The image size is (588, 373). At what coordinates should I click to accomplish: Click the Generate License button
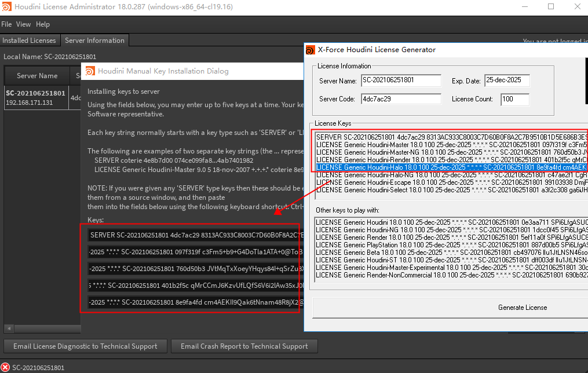pos(450,308)
